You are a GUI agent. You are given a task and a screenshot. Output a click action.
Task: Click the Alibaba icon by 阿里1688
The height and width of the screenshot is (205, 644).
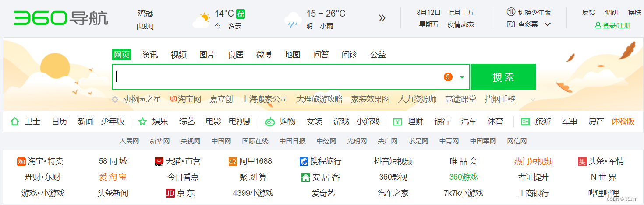(x=233, y=162)
